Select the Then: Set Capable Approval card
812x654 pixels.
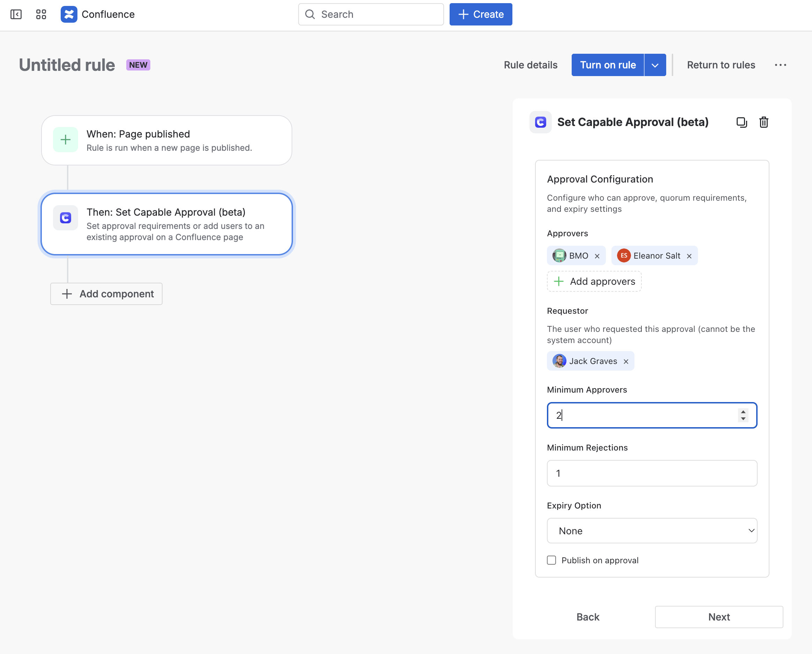pyautogui.click(x=166, y=224)
